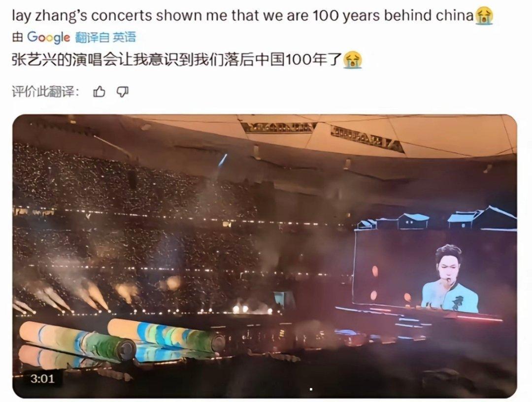Click the crying emoji after "100年了"

coord(353,60)
